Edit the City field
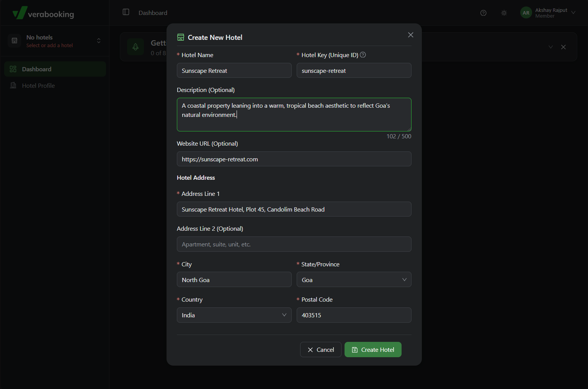The image size is (588, 389). coord(234,280)
